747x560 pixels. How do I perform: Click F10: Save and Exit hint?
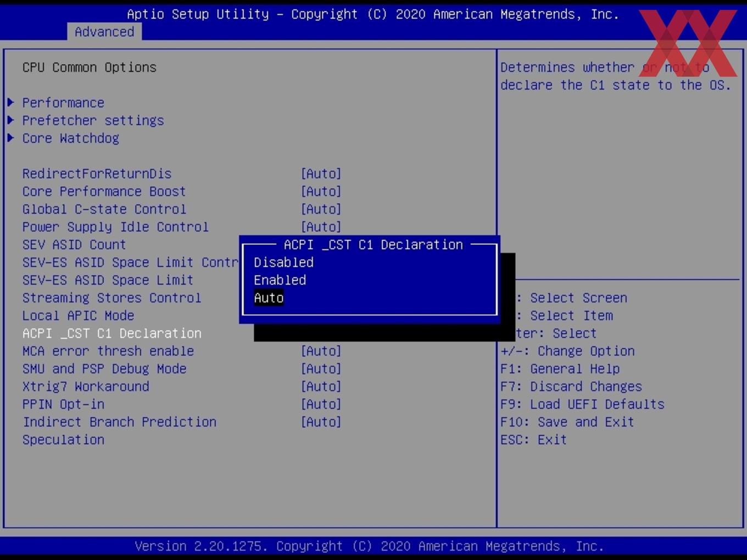coord(567,422)
